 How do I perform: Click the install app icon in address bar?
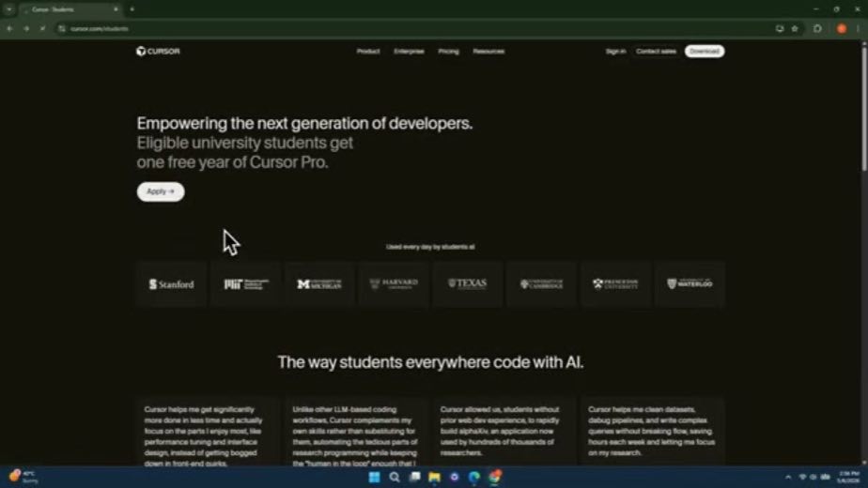coord(780,29)
